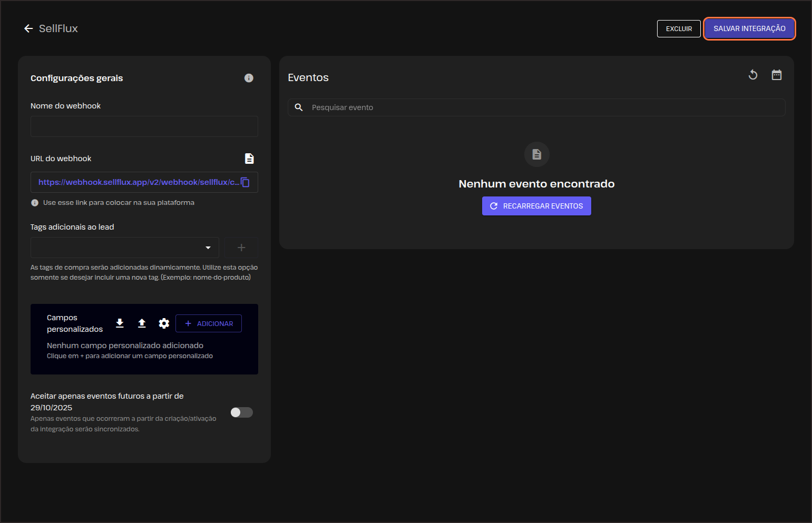Click the plus button beside tags dropdown
Screen dimensions: 812x523
pos(241,248)
